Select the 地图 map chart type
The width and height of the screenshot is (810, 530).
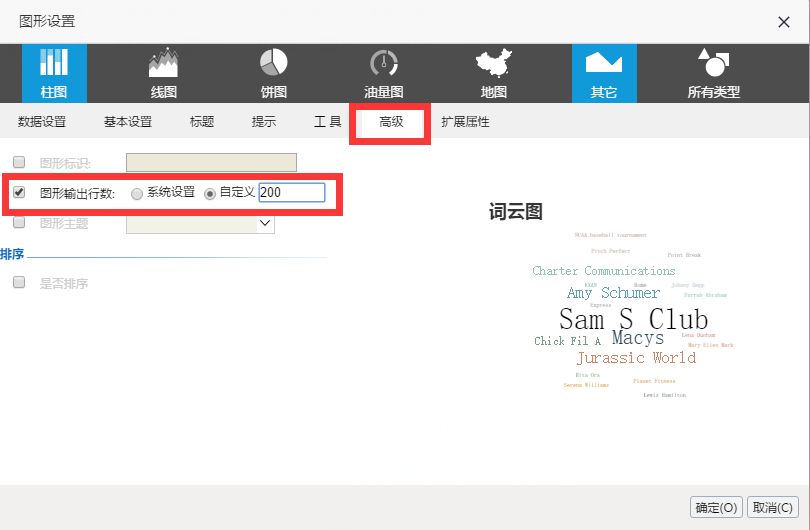(x=494, y=73)
